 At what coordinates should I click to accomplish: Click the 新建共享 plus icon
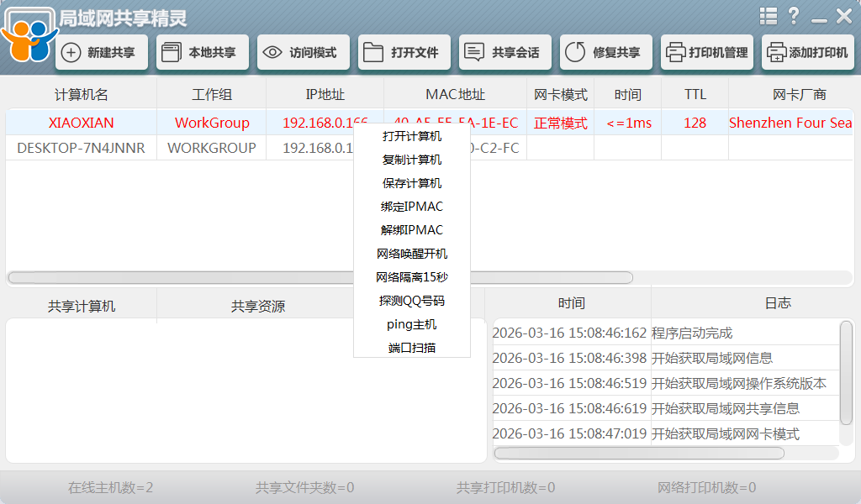click(71, 53)
